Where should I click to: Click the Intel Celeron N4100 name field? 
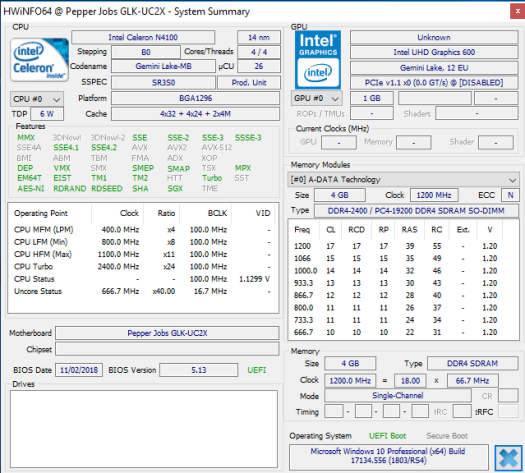[x=143, y=37]
